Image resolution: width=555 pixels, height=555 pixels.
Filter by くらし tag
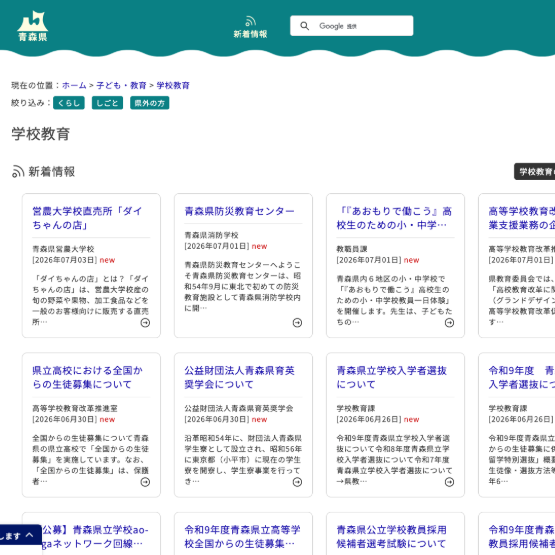click(x=69, y=103)
